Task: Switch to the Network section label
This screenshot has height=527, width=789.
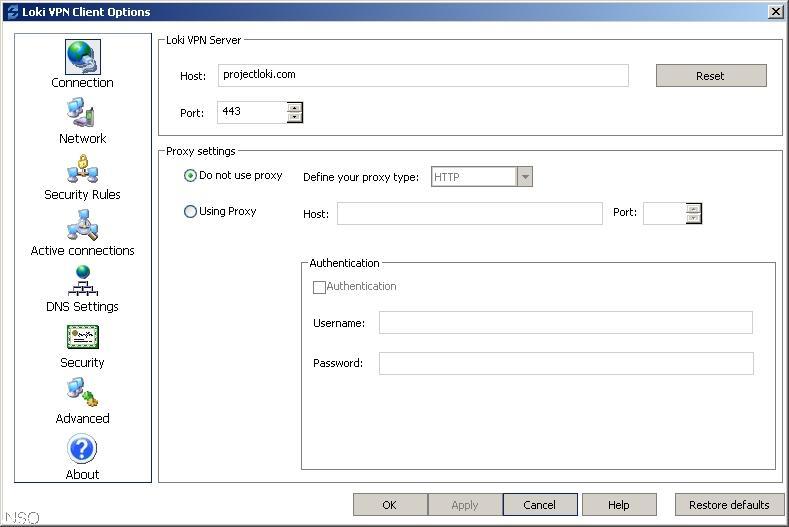Action: coord(83,138)
